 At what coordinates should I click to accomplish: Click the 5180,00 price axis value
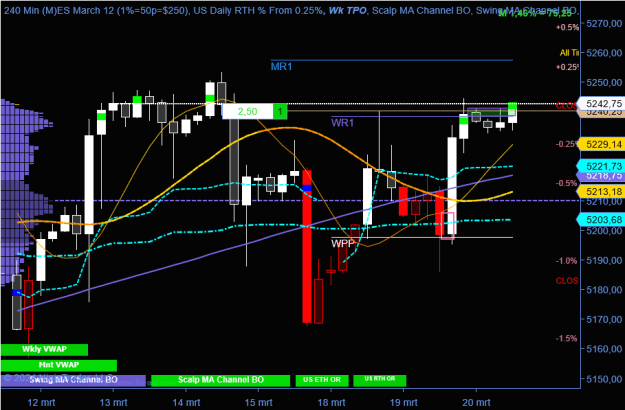(x=604, y=290)
